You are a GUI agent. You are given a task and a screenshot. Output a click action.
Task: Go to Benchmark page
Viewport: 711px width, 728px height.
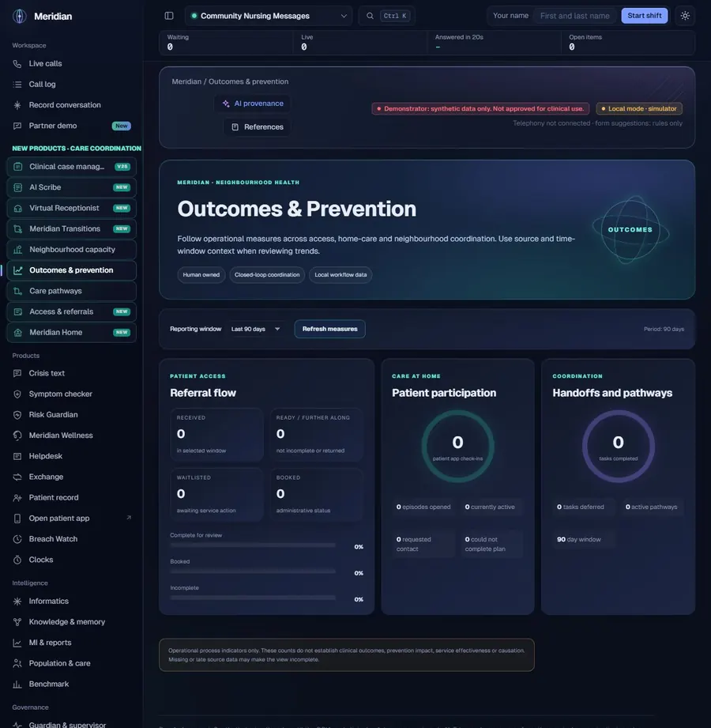[71, 685]
